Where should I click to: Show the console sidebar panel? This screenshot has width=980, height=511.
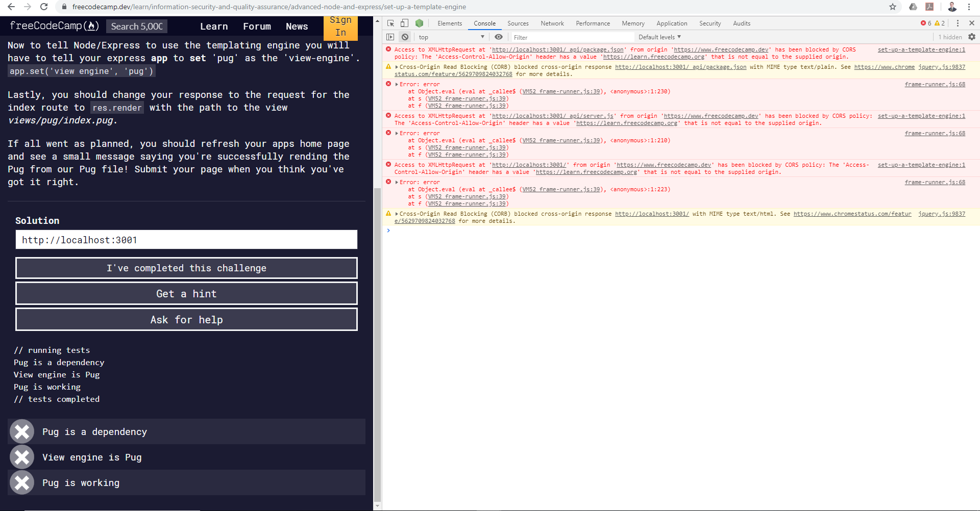coord(390,37)
